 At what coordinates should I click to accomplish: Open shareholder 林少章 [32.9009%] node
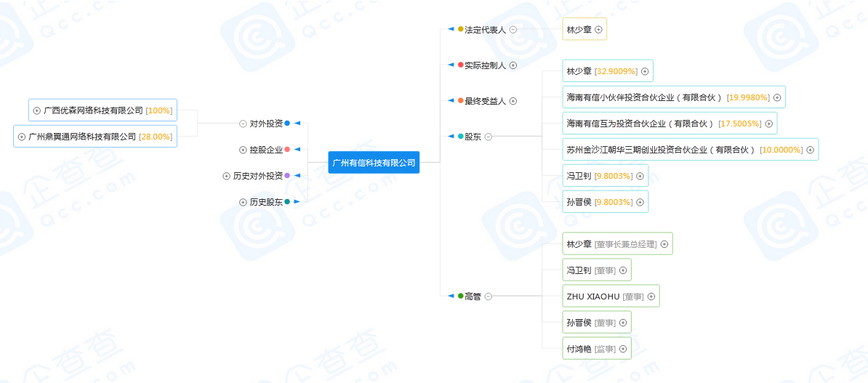click(607, 70)
